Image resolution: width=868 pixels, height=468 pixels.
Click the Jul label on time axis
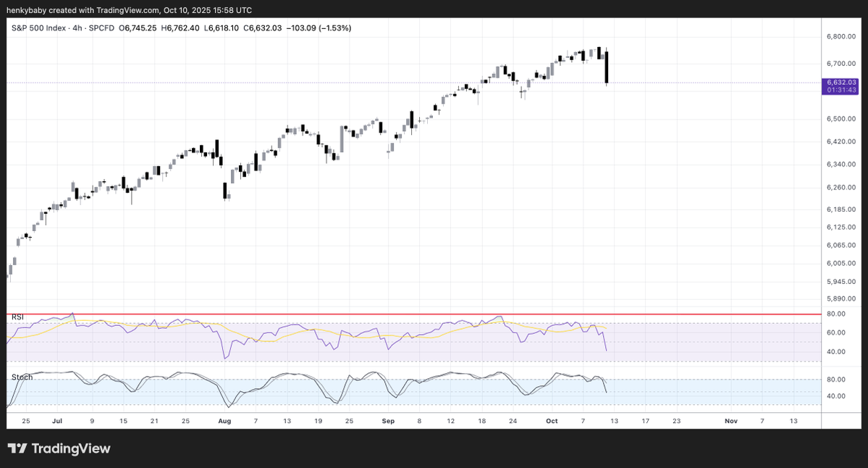pyautogui.click(x=56, y=420)
